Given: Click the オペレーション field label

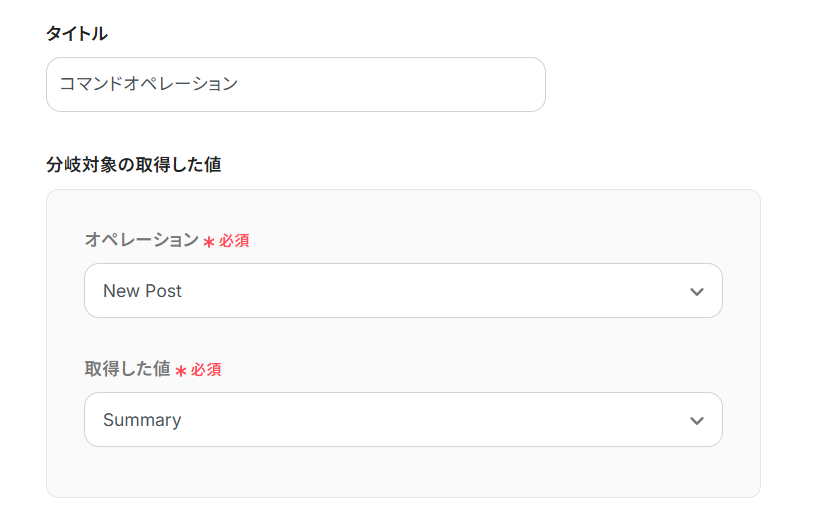Looking at the screenshot, I should [x=141, y=240].
